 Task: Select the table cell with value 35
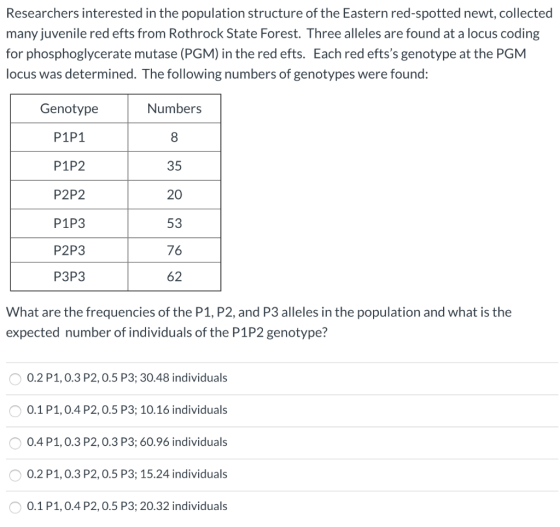[174, 166]
